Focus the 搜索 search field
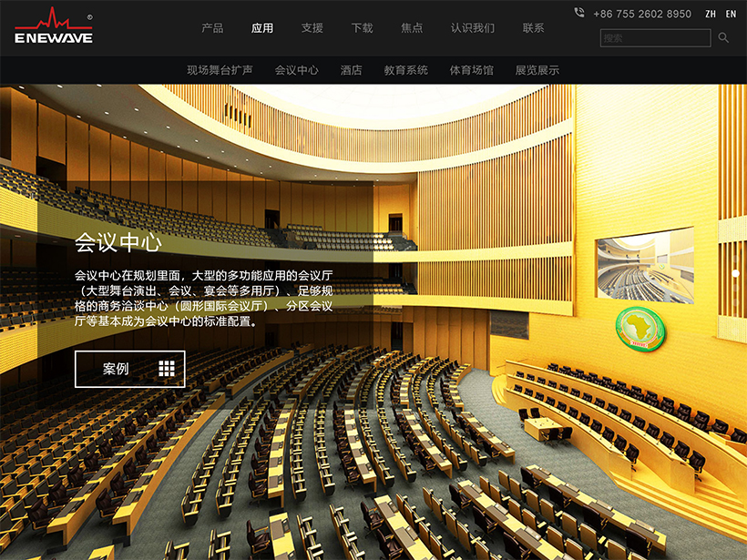 [654, 38]
